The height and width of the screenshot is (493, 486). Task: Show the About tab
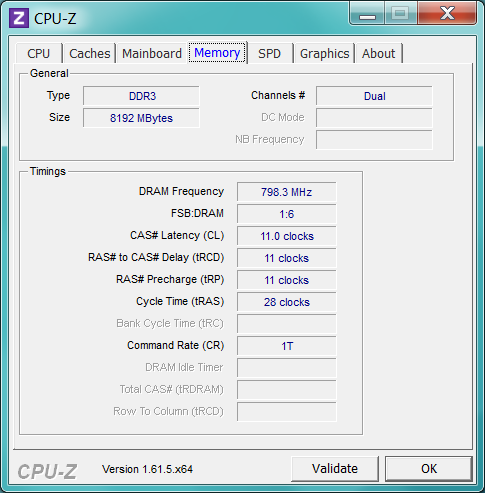point(379,53)
